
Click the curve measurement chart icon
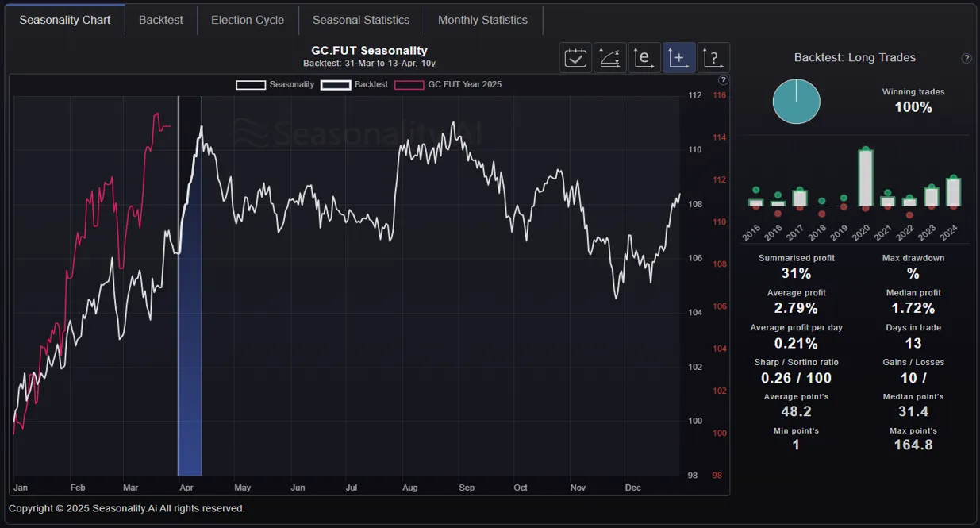click(609, 58)
